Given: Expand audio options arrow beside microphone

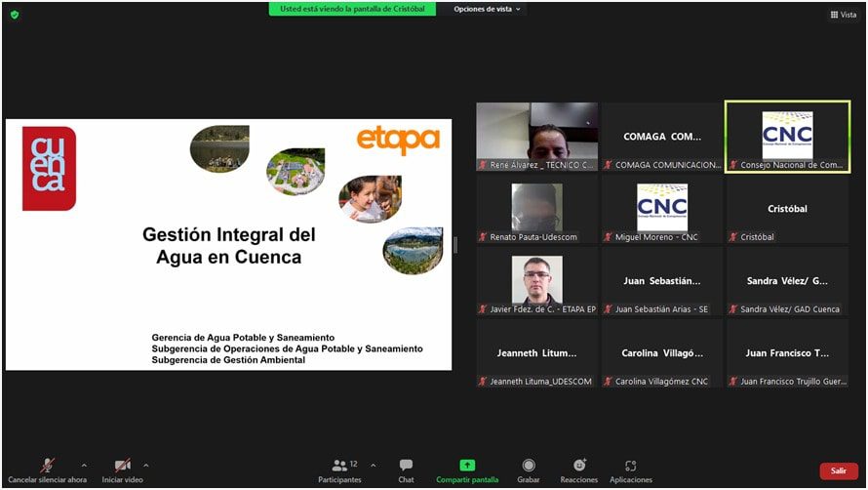Looking at the screenshot, I should point(84,465).
